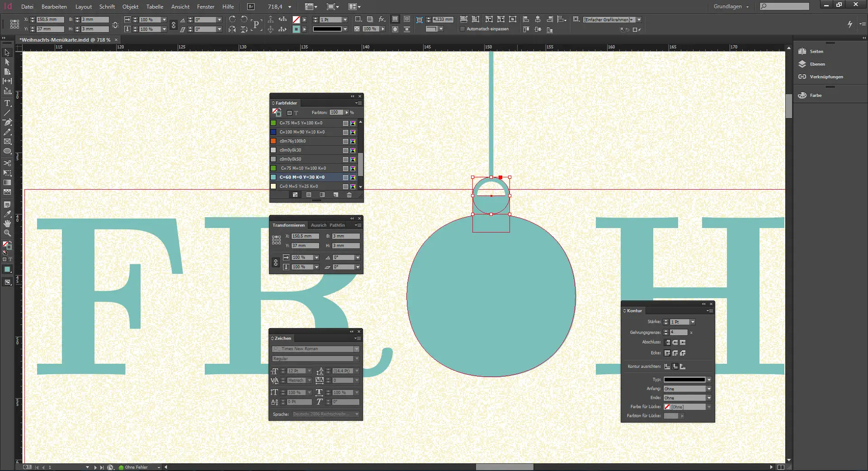
Task: Open the Grundlagen workspace dropdown
Action: (x=731, y=7)
